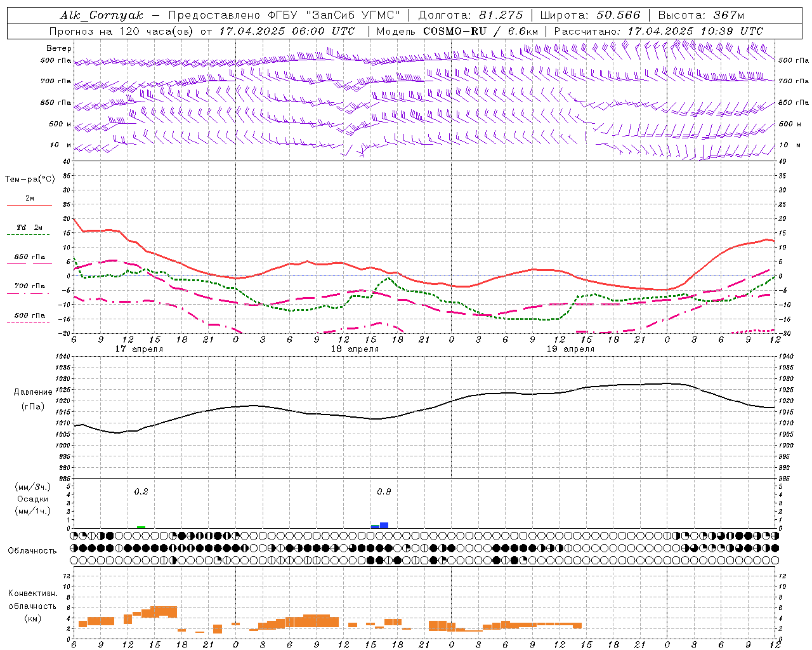Image resolution: width=812 pixels, height=650 pixels.
Task: Click the 'Тем-ра(°C)' temperature label
Action: (x=30, y=180)
